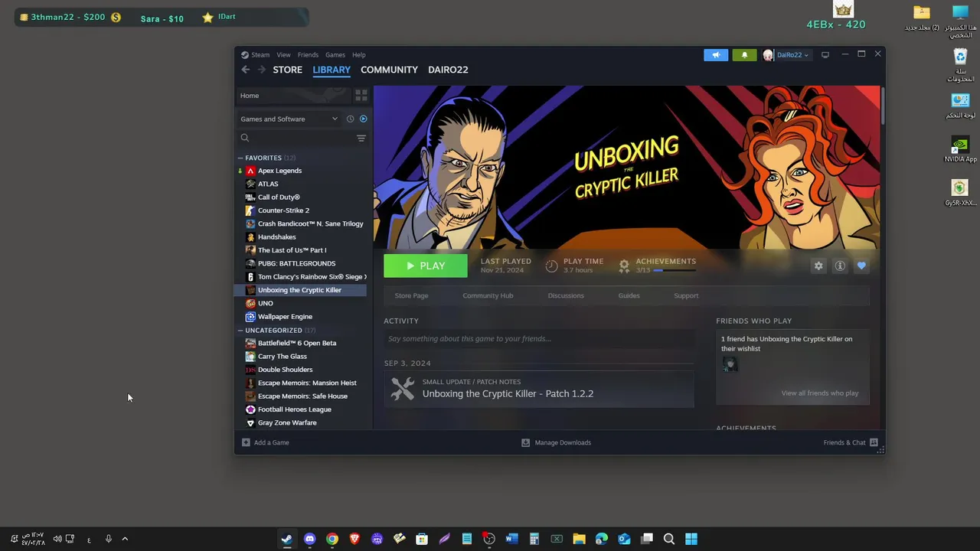The height and width of the screenshot is (551, 980).
Task: Open NVIDIA App desktop shortcut
Action: point(960,149)
